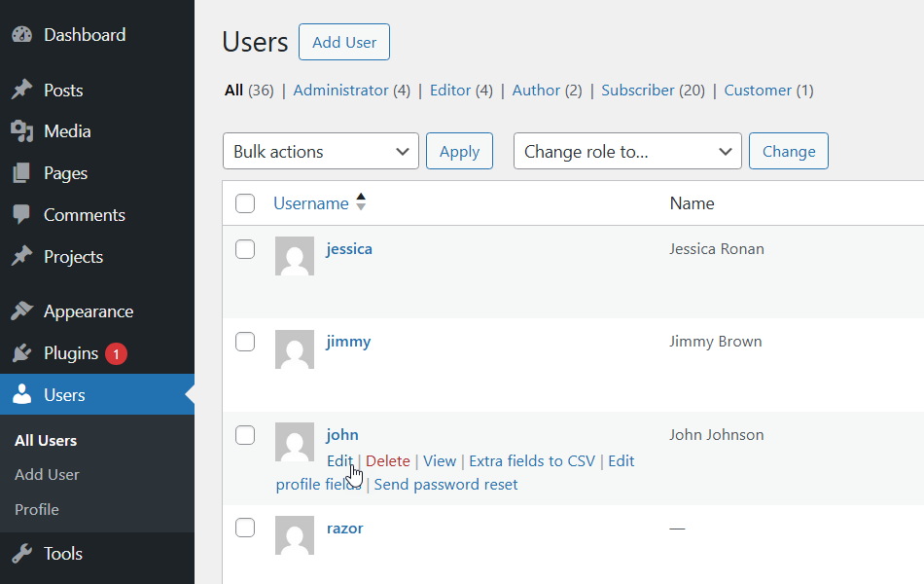This screenshot has height=584, width=924.
Task: Open Plugins via the plug icon
Action: tap(21, 352)
